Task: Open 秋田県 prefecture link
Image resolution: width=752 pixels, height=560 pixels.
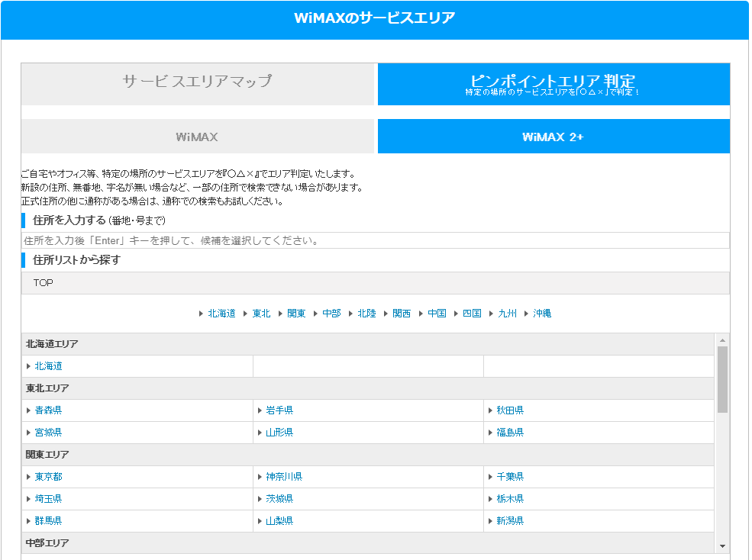Action: click(510, 410)
